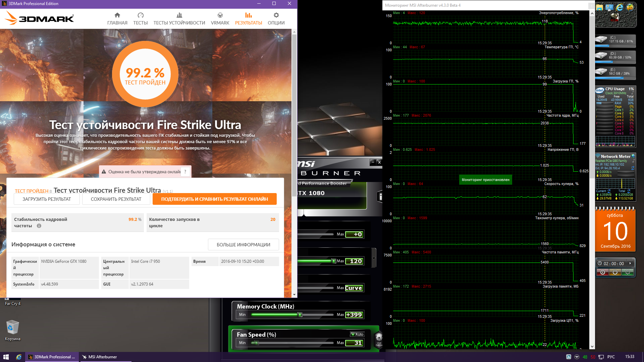Open the Опции gear icon
Viewport: 644px width, 362px height.
(x=276, y=15)
